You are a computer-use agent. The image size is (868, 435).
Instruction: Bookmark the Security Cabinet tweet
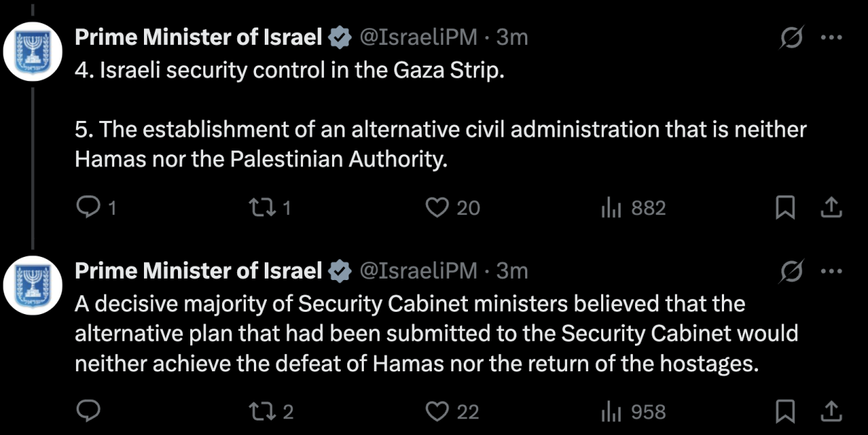tap(785, 412)
